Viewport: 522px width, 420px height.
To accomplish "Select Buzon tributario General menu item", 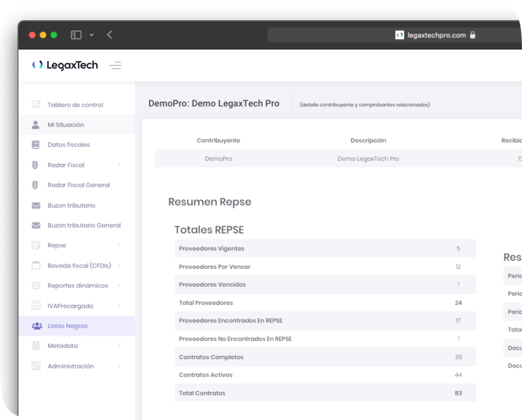I will pos(84,226).
